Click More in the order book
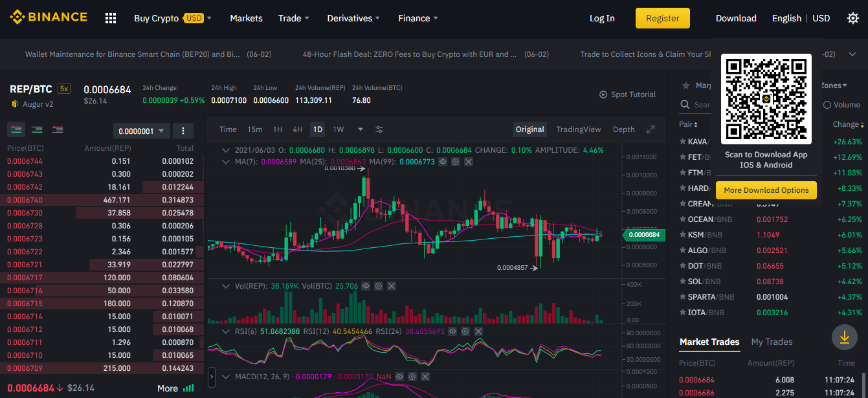868x398 pixels. click(x=168, y=388)
